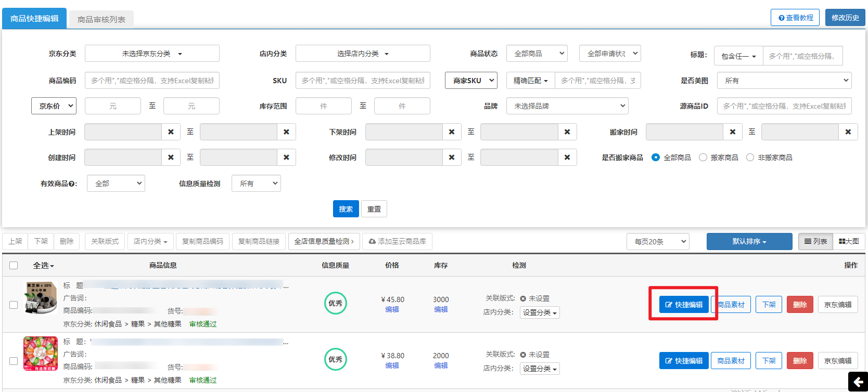Expand the 默认排序 sorting dropdown
This screenshot has height=392, width=868.
(x=749, y=242)
